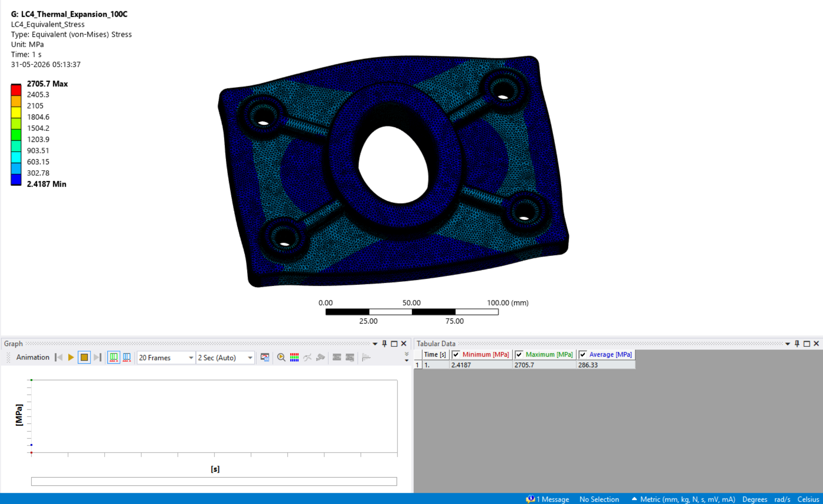The image size is (823, 504).
Task: Open Graph panel dropdown arrow menu
Action: coord(375,344)
